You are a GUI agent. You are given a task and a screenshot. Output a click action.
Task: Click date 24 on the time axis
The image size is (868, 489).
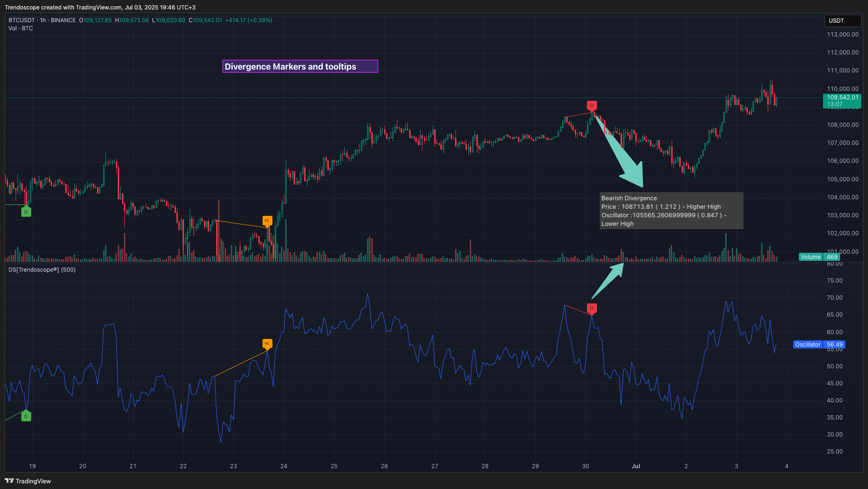tap(284, 466)
